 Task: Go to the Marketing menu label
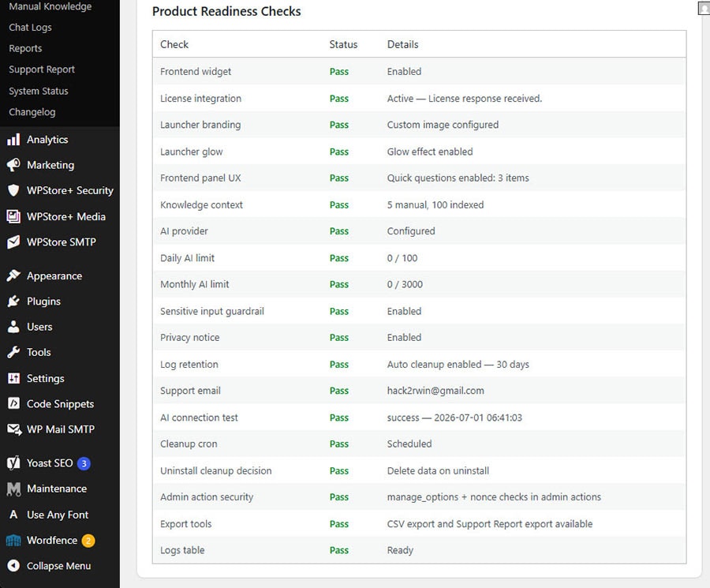click(50, 165)
